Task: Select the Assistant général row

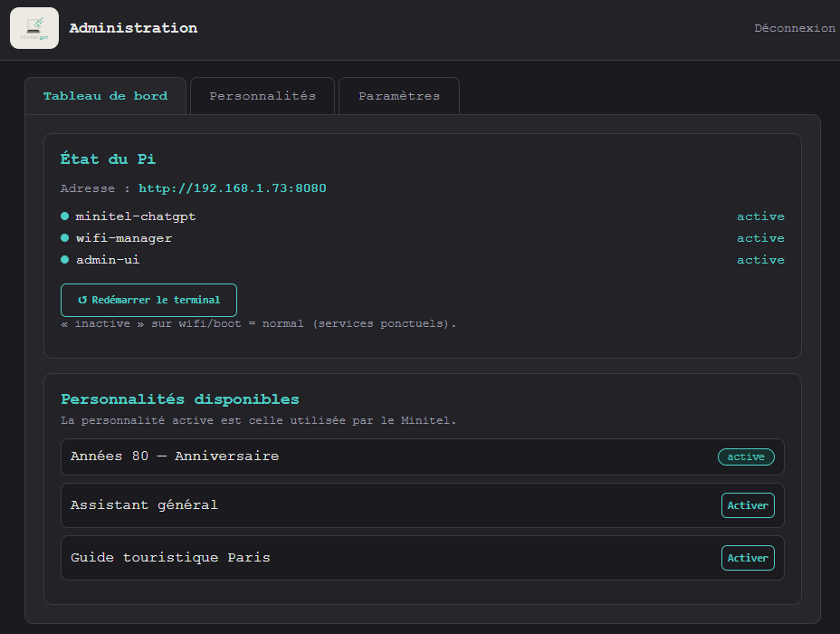Action: [x=423, y=505]
